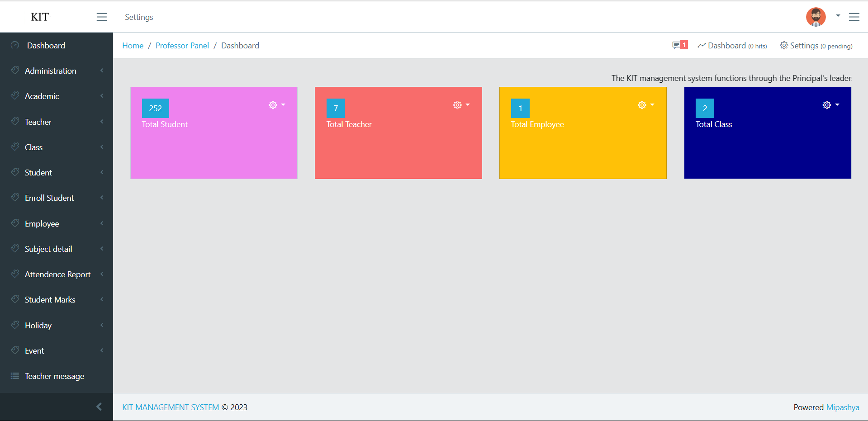The height and width of the screenshot is (421, 868).
Task: Expand the Administration sidebar menu
Action: (x=51, y=71)
